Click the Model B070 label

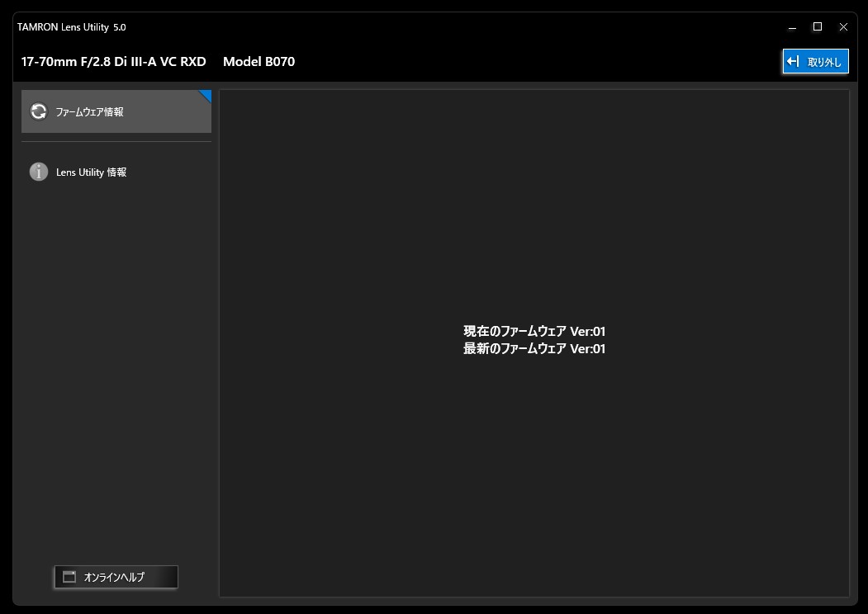click(x=259, y=61)
